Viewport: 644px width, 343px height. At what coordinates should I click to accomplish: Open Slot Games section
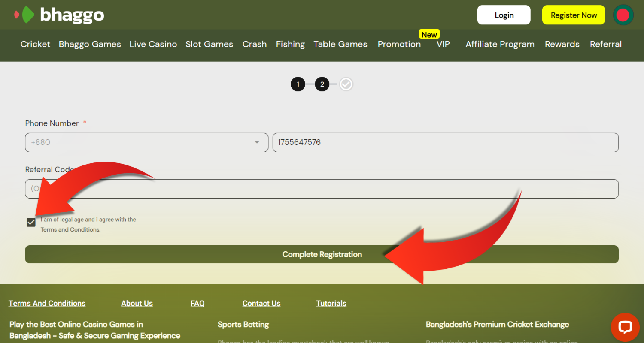click(x=209, y=44)
